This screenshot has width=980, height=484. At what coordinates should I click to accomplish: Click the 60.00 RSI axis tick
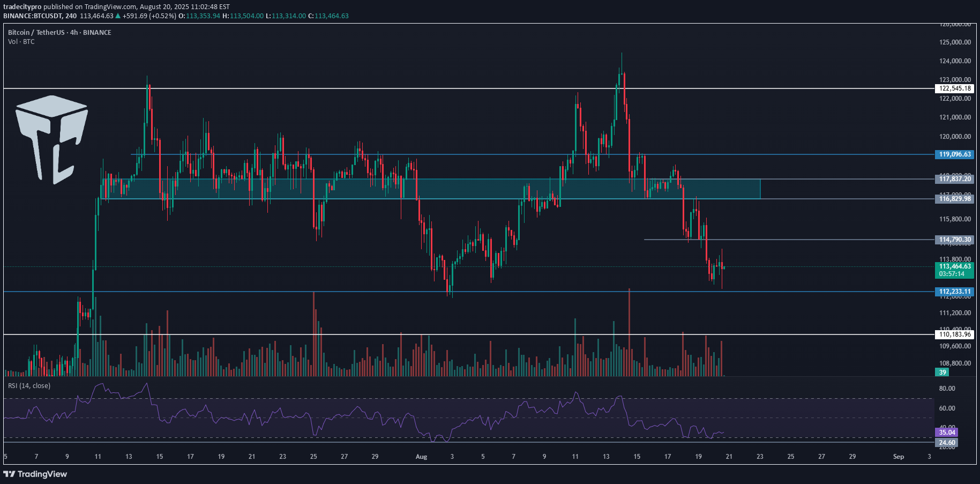click(x=947, y=408)
